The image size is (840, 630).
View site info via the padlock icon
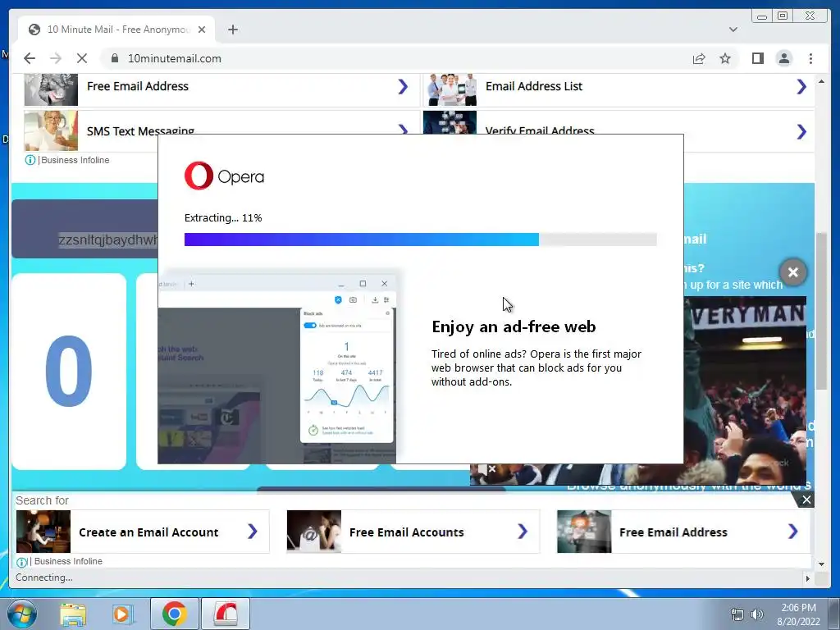coord(114,58)
